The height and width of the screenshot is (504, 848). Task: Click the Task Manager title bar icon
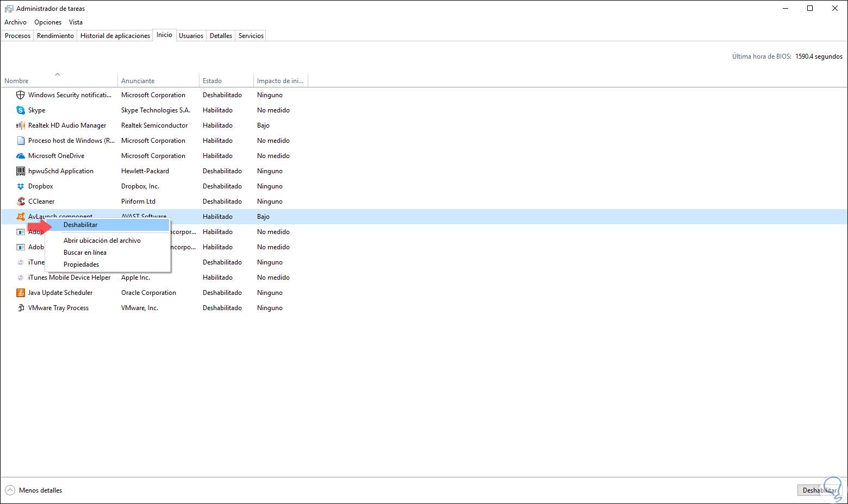[9, 9]
